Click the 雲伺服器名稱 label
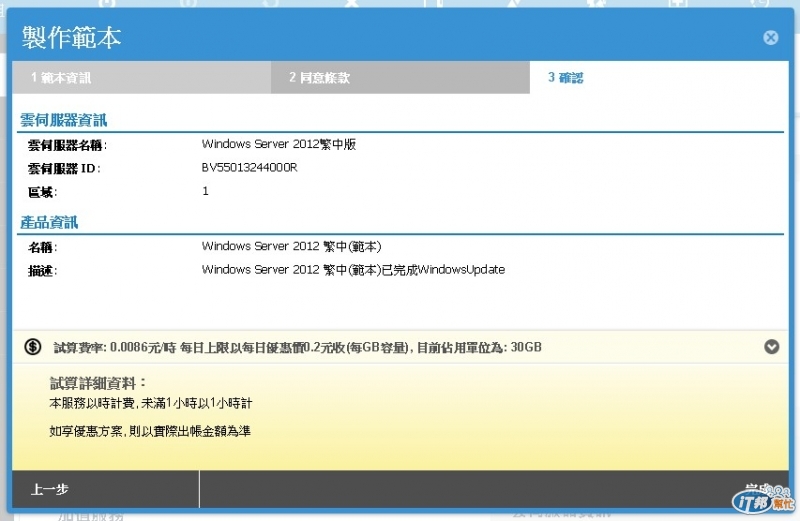The height and width of the screenshot is (521, 800). pos(67,145)
